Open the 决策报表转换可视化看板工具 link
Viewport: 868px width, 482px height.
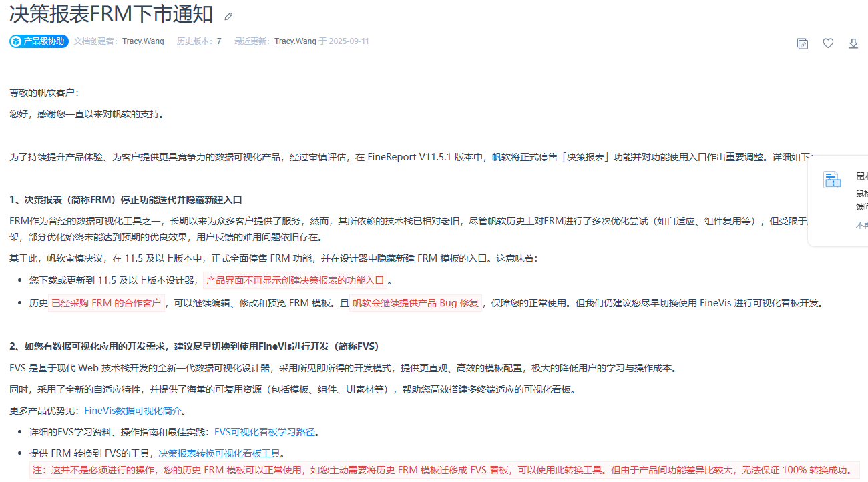click(x=220, y=453)
